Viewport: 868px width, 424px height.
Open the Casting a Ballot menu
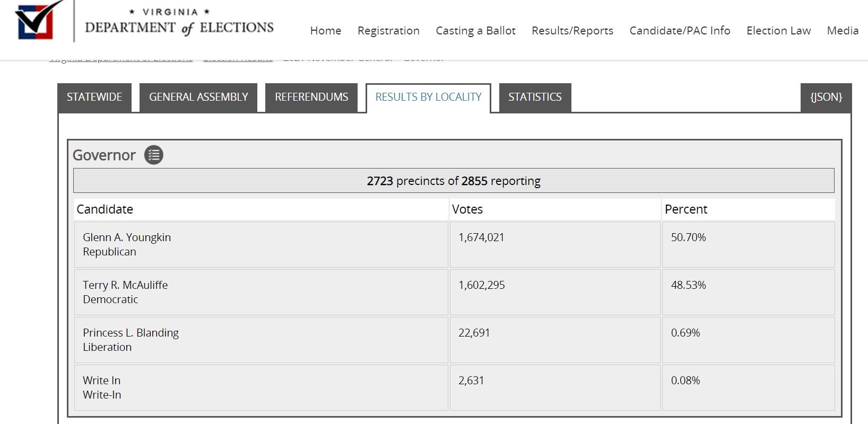click(475, 31)
